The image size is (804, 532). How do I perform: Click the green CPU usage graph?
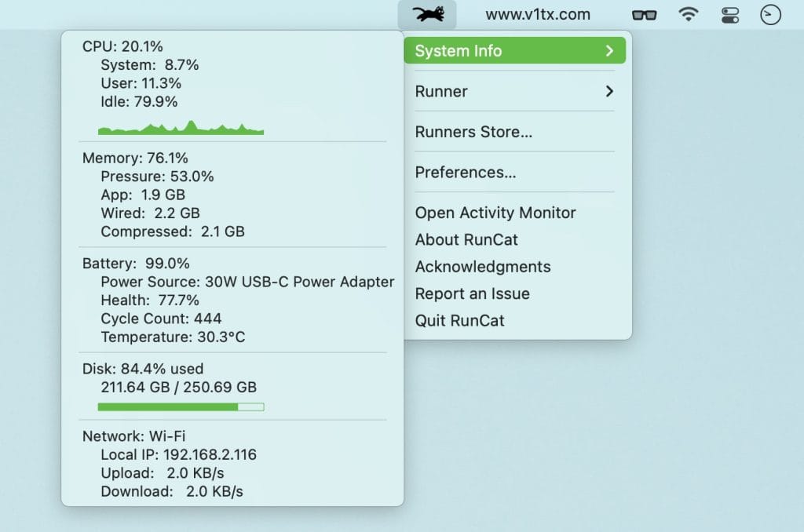181,129
